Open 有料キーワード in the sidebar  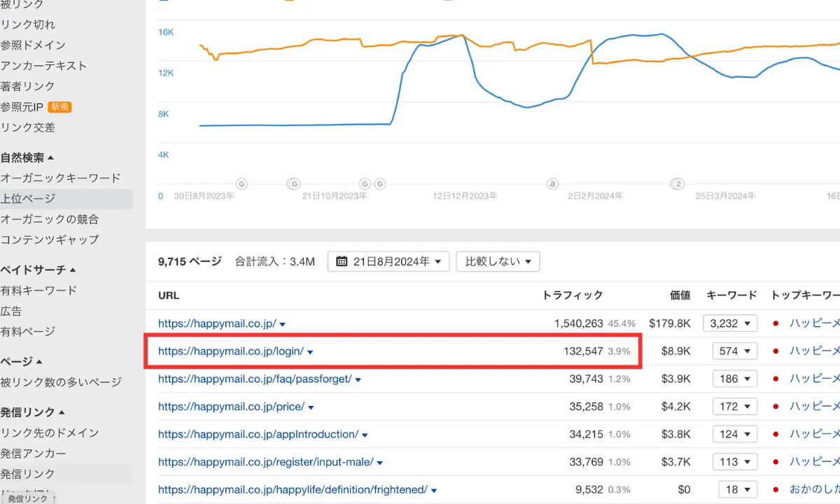click(38, 290)
